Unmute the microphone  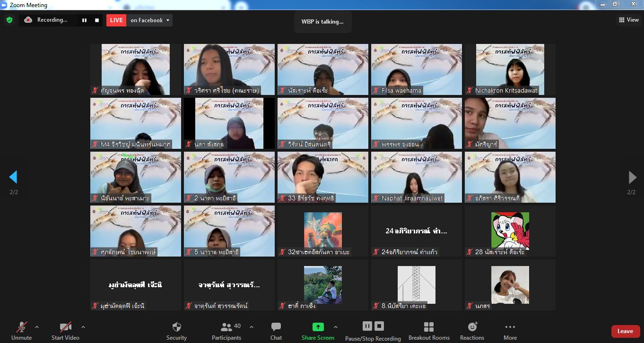pyautogui.click(x=22, y=327)
